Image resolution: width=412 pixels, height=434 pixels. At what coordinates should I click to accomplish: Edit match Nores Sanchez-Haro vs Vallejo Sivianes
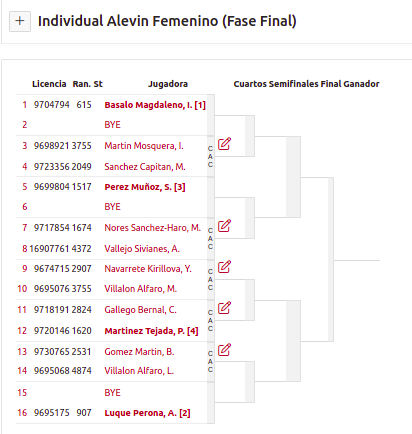coord(224,226)
